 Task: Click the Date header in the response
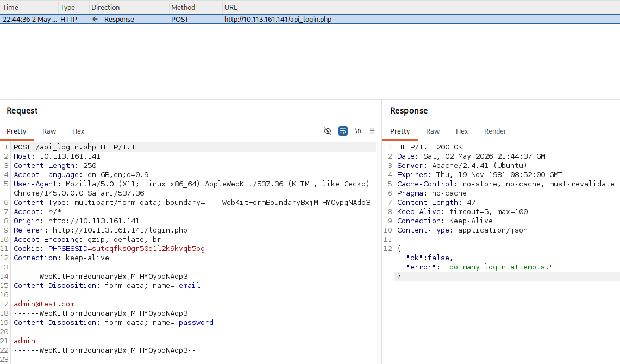click(473, 156)
